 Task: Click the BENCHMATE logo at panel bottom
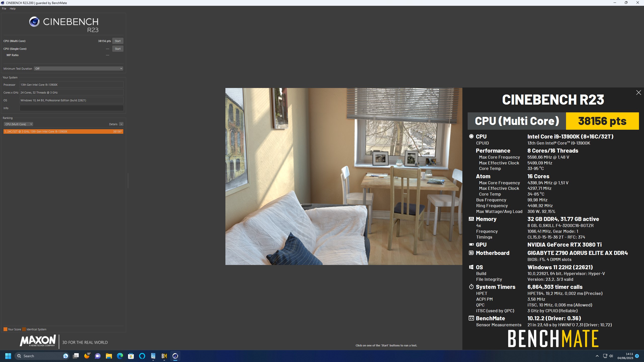[x=553, y=339]
